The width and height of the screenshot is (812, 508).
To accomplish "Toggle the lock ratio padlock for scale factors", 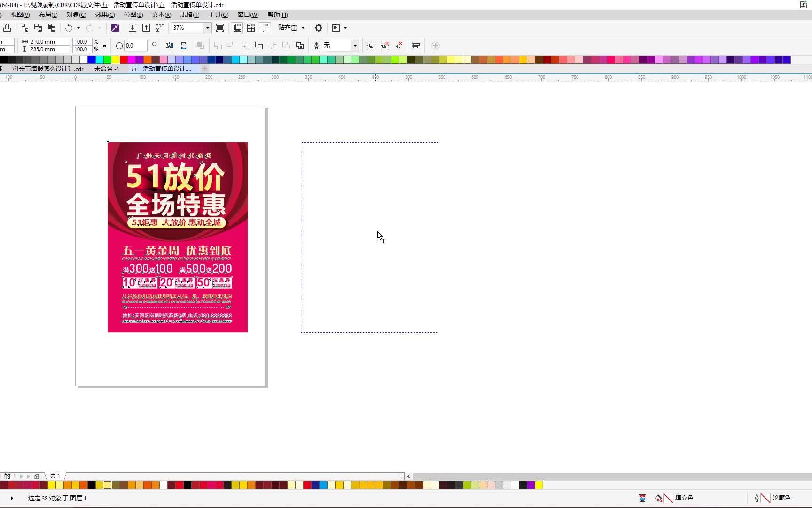I will pyautogui.click(x=104, y=46).
